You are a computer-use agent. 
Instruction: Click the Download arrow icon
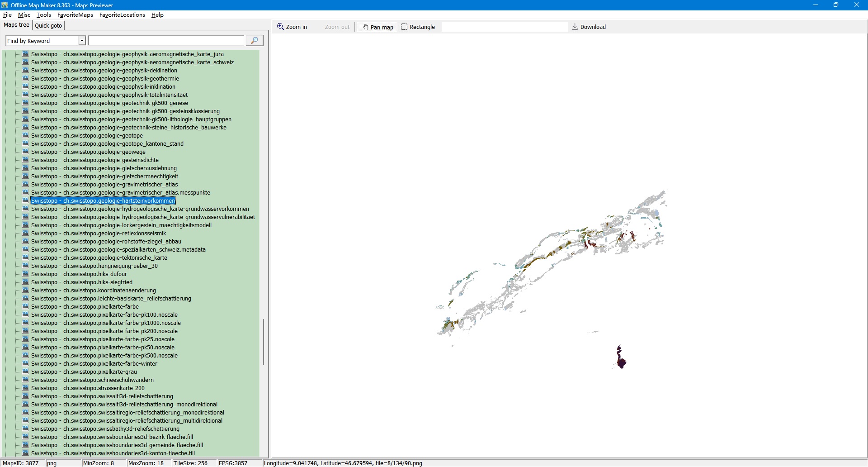(575, 27)
